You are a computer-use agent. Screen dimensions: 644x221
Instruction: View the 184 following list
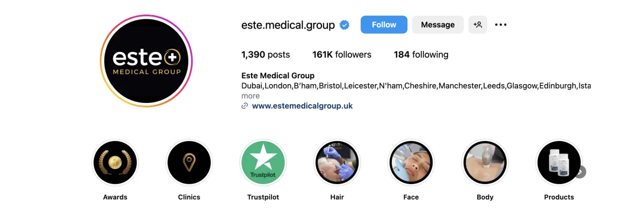pyautogui.click(x=421, y=55)
